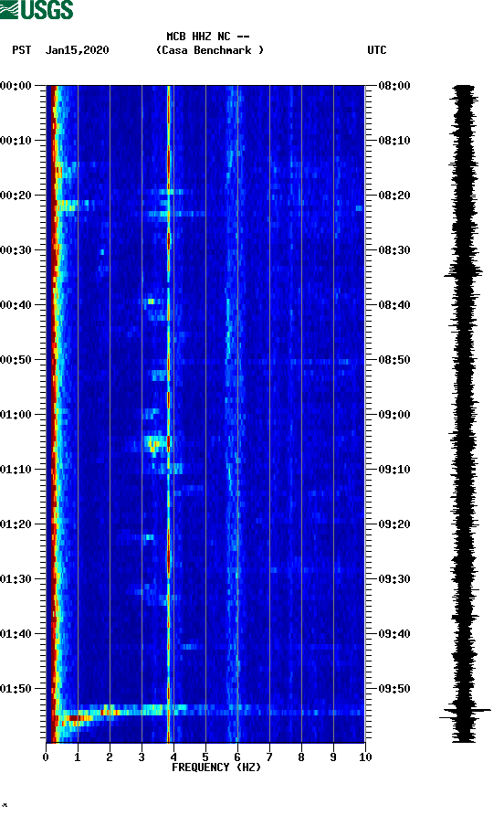The height and width of the screenshot is (815, 504).
Task: Click the '00:10' PST time label
Action: click(x=16, y=141)
